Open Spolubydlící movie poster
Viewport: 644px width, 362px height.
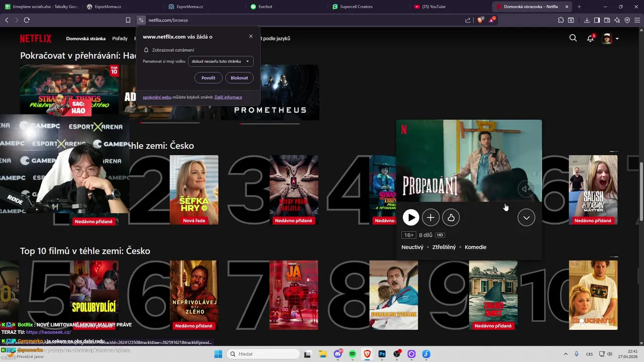click(x=94, y=295)
